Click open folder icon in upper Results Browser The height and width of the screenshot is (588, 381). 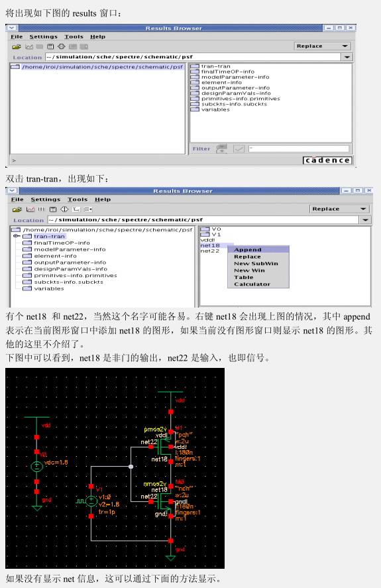(17, 46)
